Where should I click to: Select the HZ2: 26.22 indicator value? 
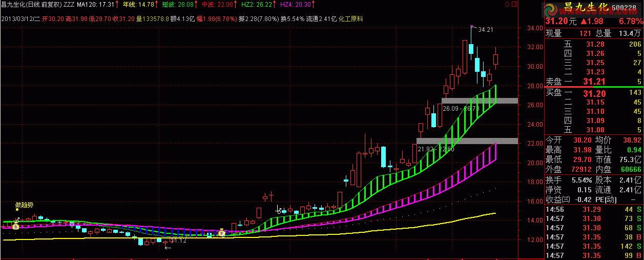click(256, 4)
